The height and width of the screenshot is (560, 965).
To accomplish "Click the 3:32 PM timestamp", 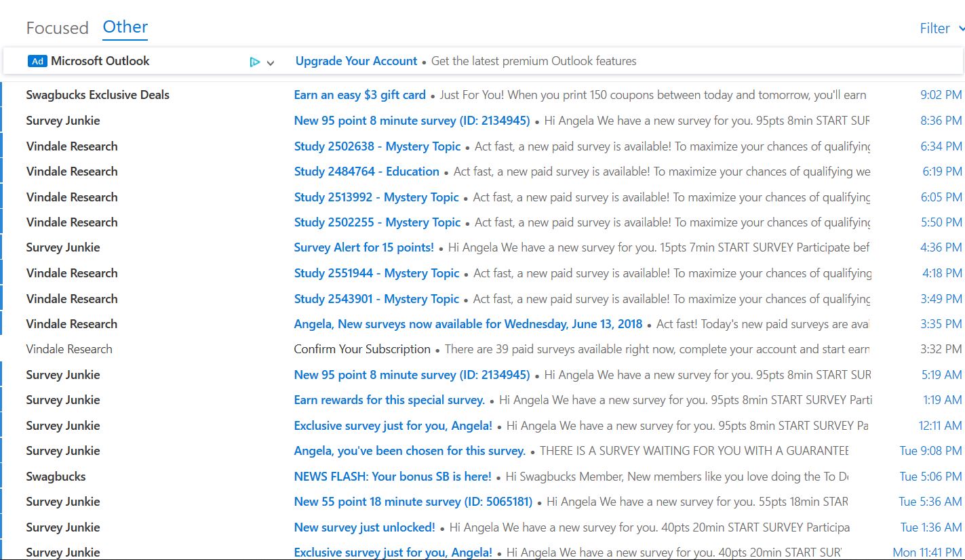I will point(941,349).
